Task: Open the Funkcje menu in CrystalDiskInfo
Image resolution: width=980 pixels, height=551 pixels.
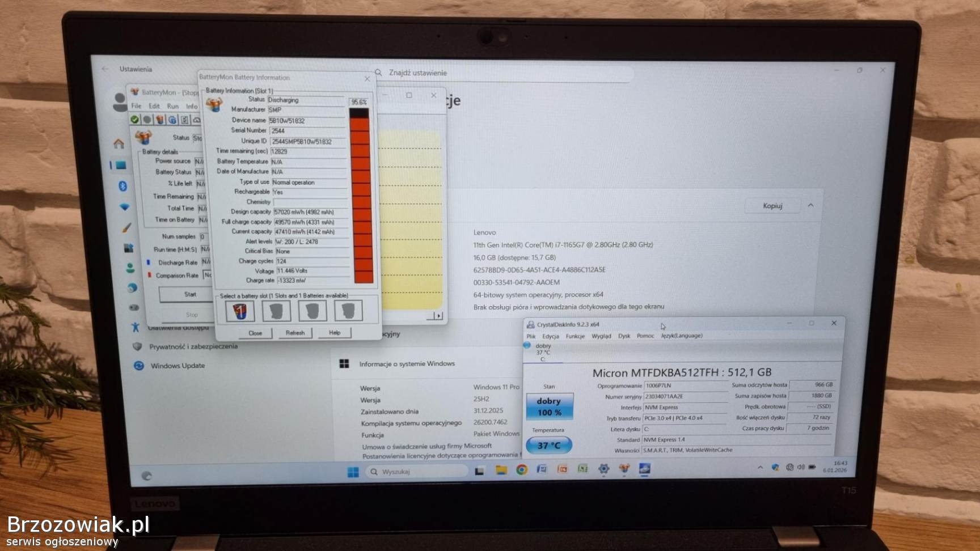Action: click(575, 336)
